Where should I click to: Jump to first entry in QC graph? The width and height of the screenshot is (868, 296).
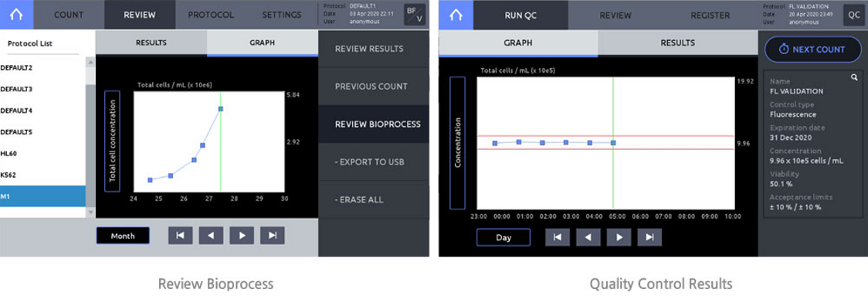[x=558, y=237]
